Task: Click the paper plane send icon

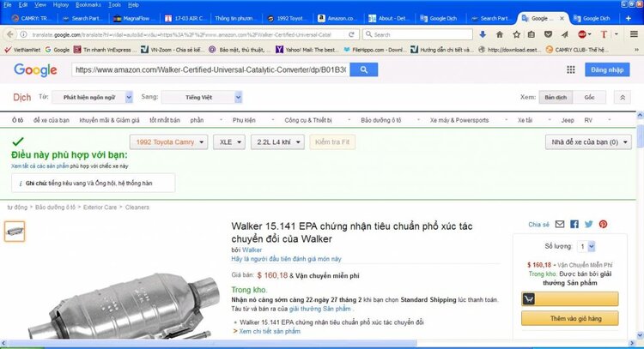Action: (565, 34)
